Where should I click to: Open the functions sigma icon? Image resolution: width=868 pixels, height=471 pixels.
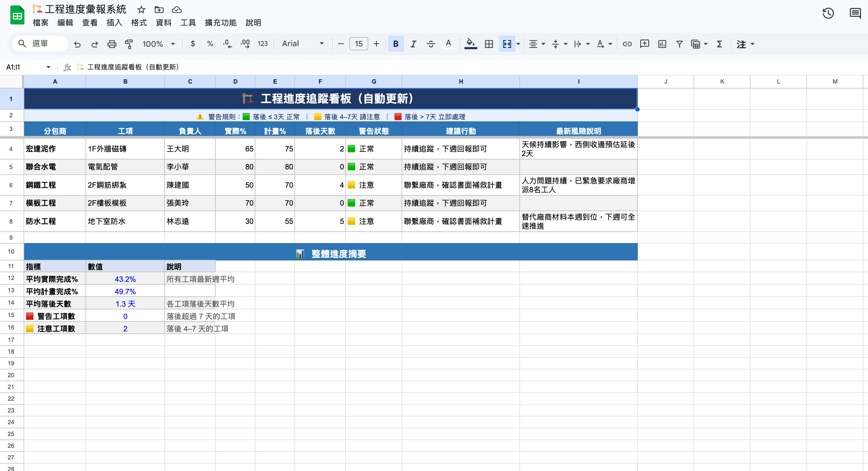click(719, 44)
